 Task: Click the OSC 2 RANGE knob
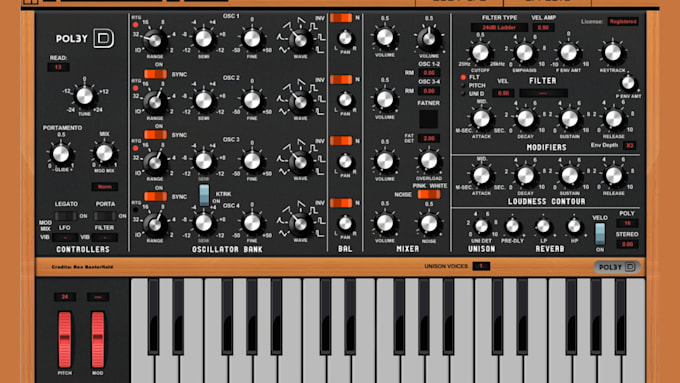point(155,102)
